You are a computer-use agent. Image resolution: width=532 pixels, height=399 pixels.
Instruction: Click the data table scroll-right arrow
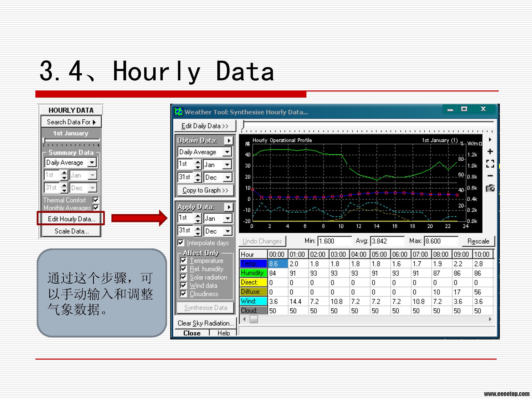pyautogui.click(x=490, y=319)
